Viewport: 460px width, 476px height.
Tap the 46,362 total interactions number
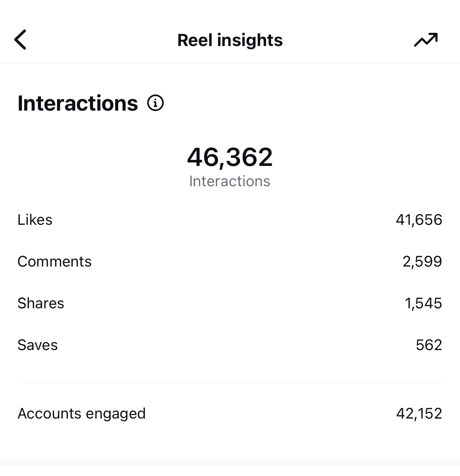(x=230, y=157)
